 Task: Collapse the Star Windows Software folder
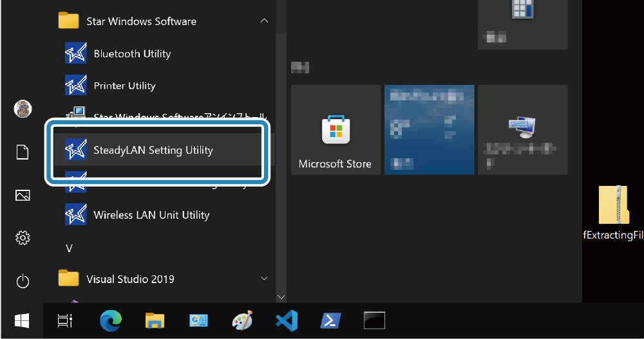coord(263,21)
